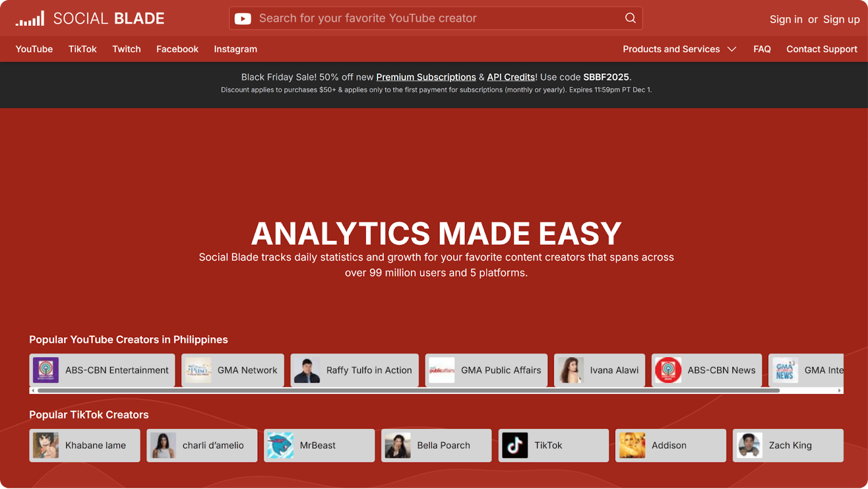Click the GMA News logo on the rightmost card
This screenshot has width=868, height=489.
[784, 370]
